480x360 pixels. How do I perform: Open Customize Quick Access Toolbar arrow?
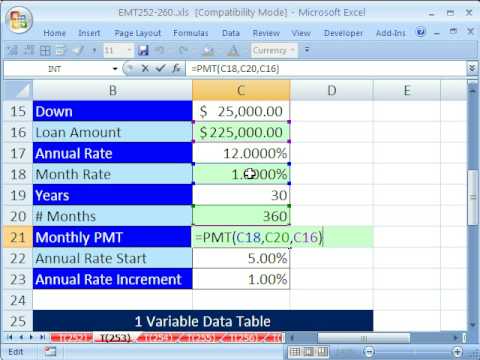click(307, 51)
